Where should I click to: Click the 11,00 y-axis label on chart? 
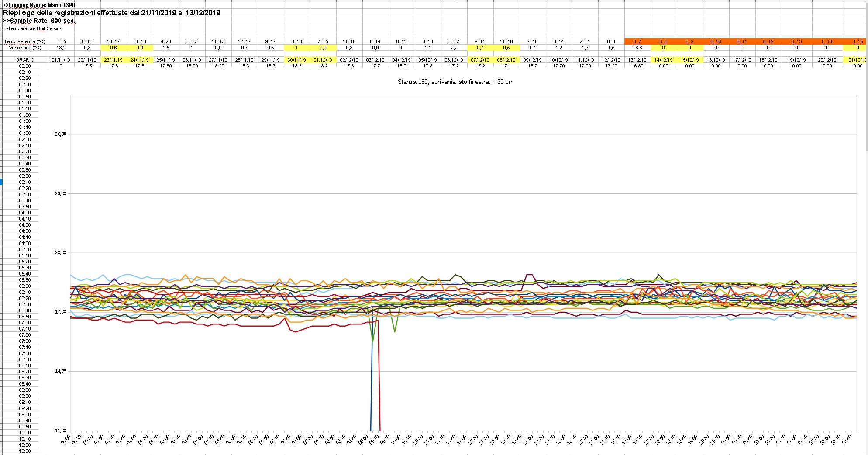pyautogui.click(x=61, y=431)
